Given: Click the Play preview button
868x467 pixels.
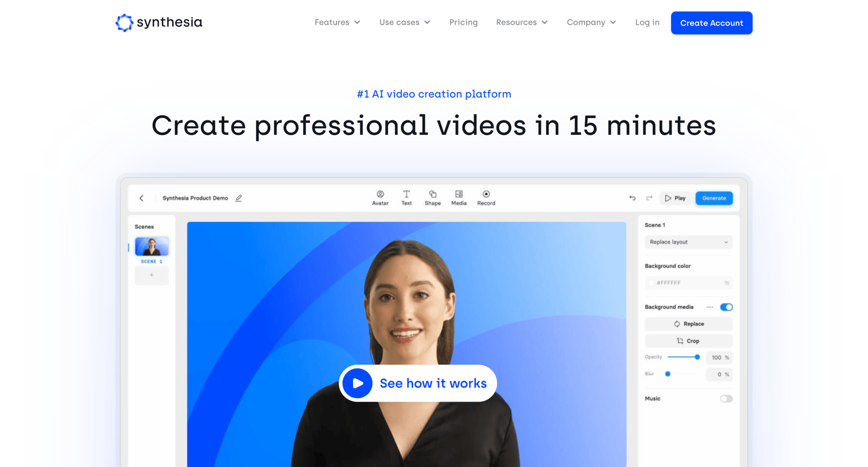Looking at the screenshot, I should pyautogui.click(x=676, y=198).
